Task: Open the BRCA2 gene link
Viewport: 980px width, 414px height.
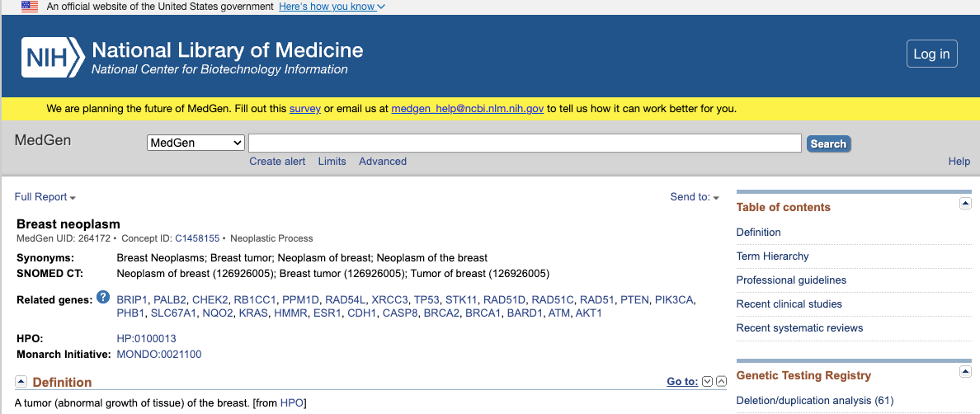Action: point(441,313)
